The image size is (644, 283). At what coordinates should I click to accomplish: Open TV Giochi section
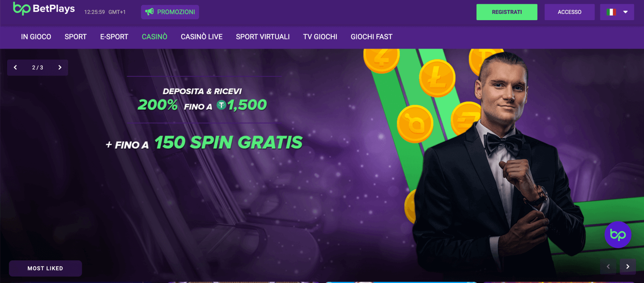point(320,37)
